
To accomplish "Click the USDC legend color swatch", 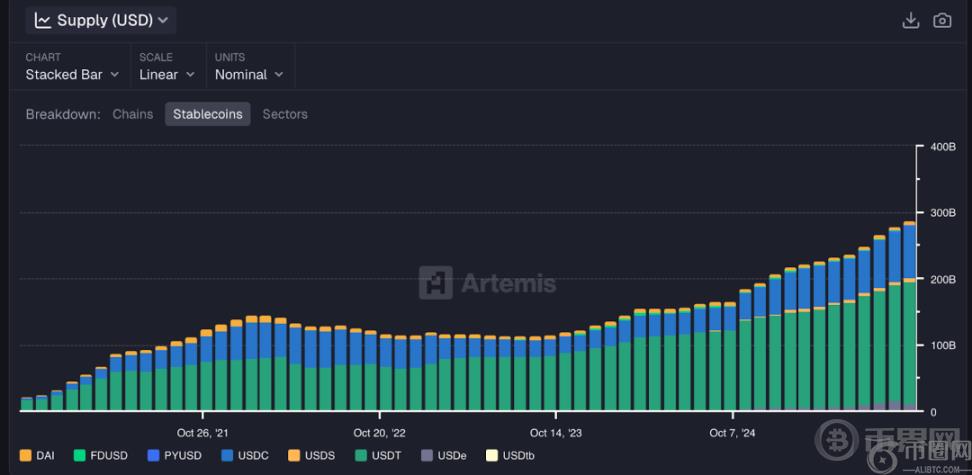I will coord(228,456).
